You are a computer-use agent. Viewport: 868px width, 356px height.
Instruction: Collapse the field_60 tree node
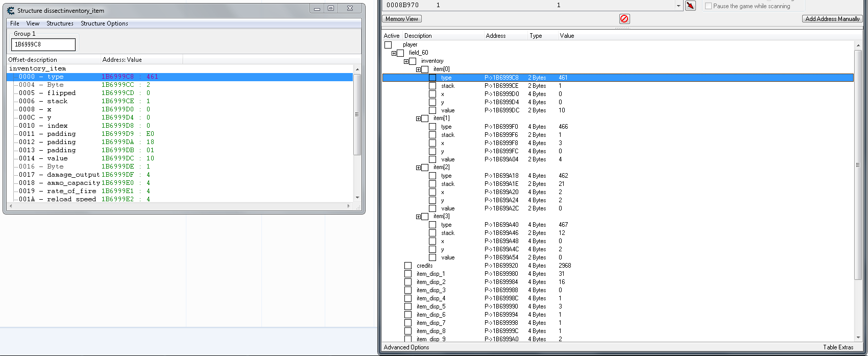(394, 53)
